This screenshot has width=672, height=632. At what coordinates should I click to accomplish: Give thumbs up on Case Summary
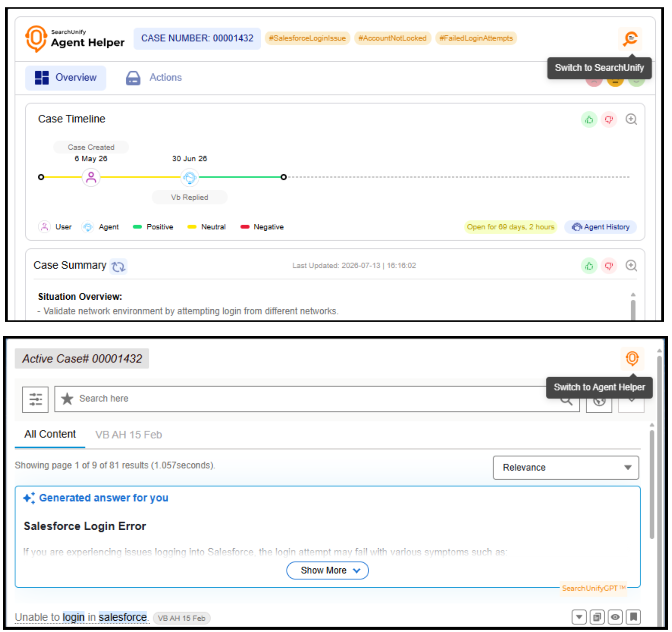589,266
